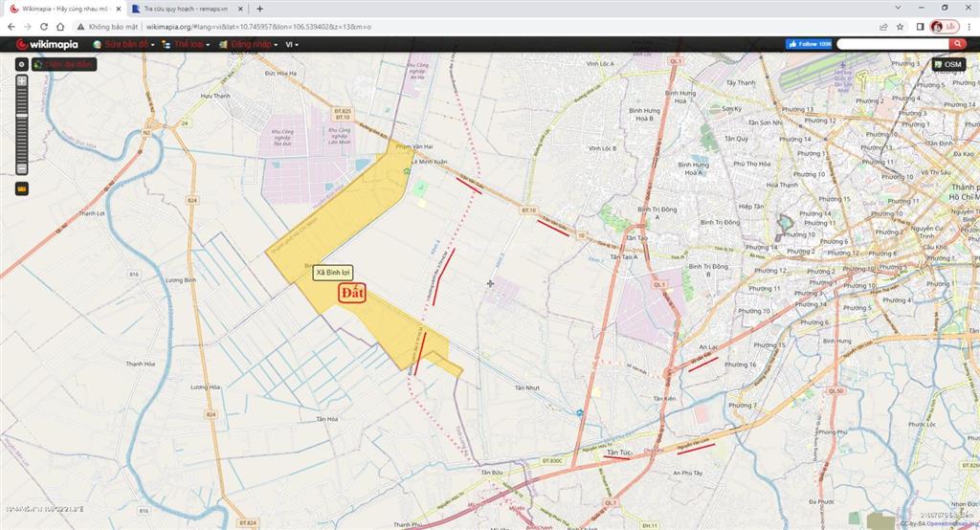Screen dimensions: 980x530
Task: Toggle the geolocation target button
Action: [22, 64]
